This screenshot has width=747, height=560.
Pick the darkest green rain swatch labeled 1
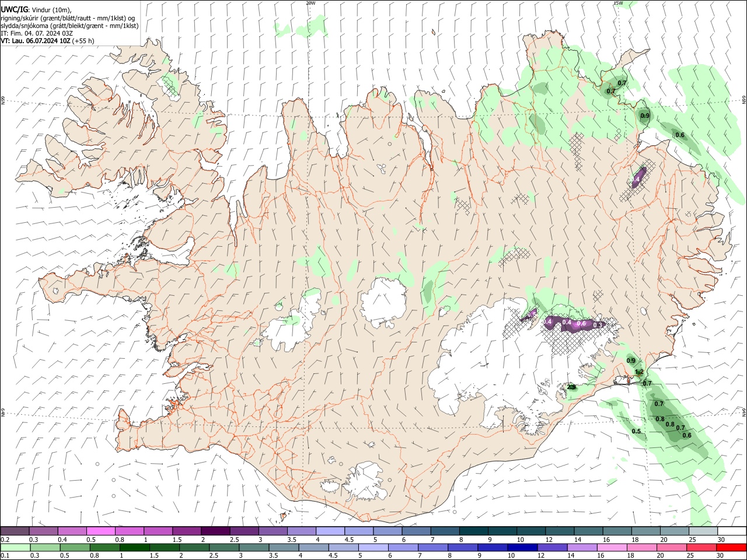point(134,548)
